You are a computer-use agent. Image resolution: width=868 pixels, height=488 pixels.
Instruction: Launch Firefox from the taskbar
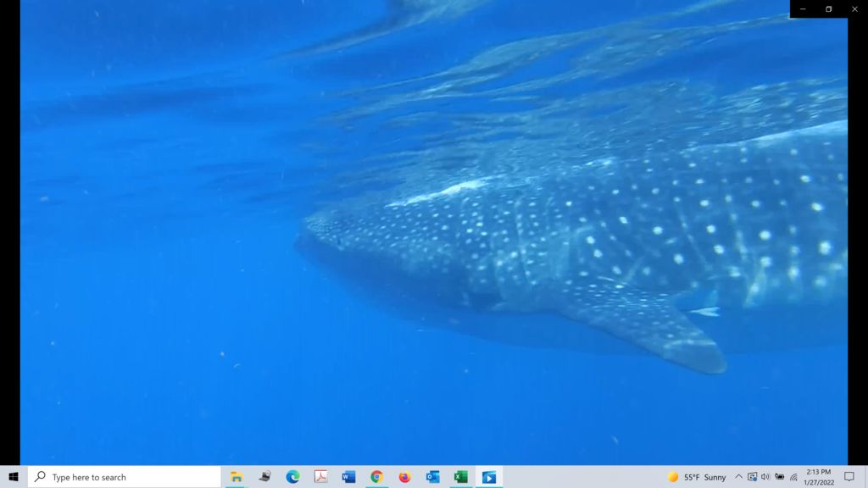point(404,477)
